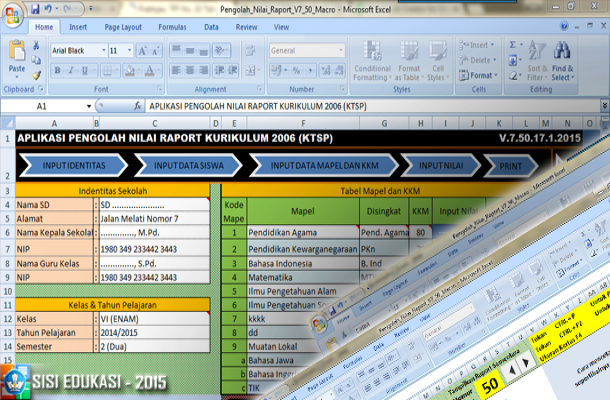Viewport: 610px width, 400px height.
Task: Select cell containing Jalan Melati Nomor 7
Action: tap(154, 219)
